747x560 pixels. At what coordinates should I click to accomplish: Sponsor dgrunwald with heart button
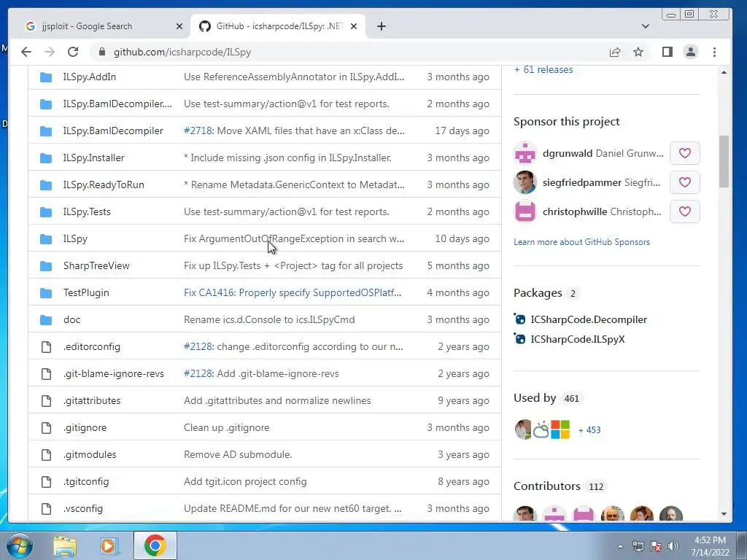pos(684,153)
